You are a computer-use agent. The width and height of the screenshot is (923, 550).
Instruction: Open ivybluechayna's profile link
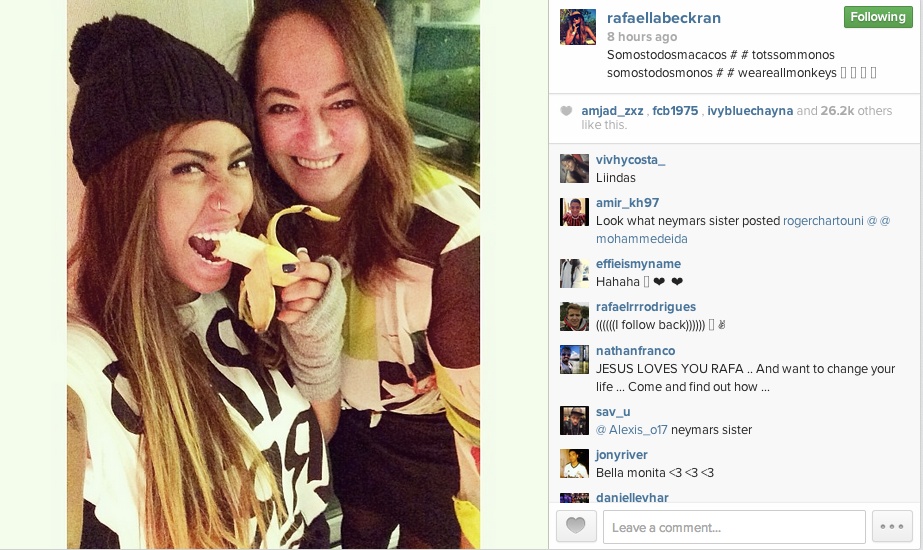[750, 111]
